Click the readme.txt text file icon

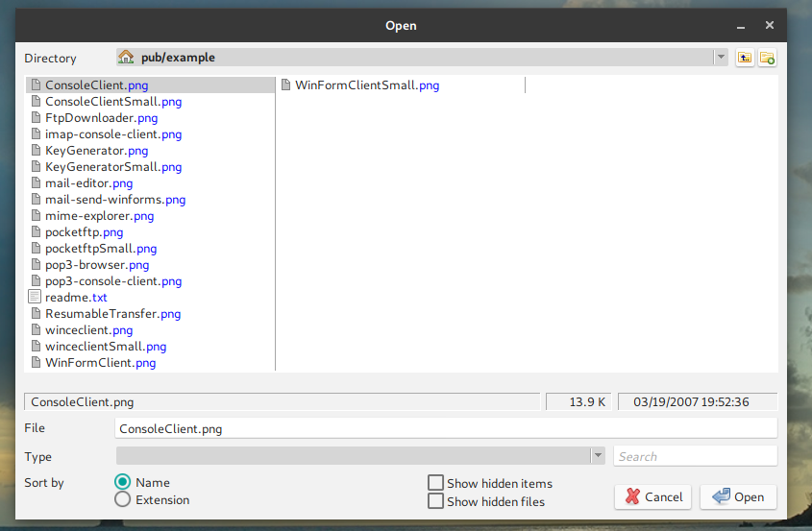[x=36, y=298]
